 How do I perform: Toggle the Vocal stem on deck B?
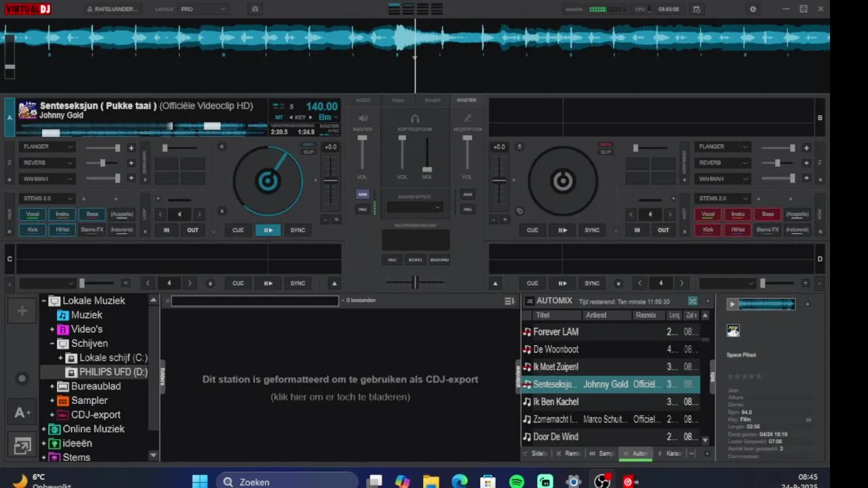(708, 214)
